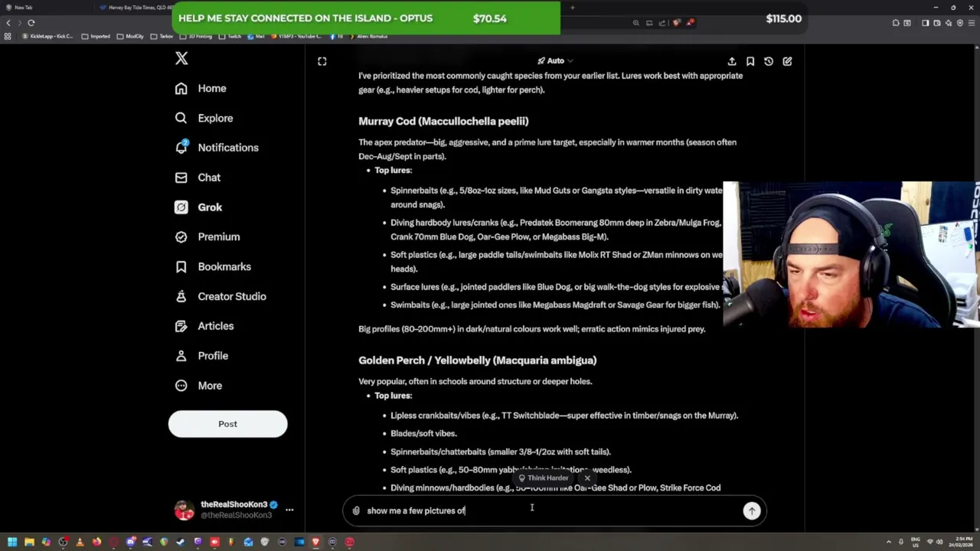This screenshot has height=551, width=980.
Task: Open the YTMP3 YouTube bookmark
Action: click(297, 37)
